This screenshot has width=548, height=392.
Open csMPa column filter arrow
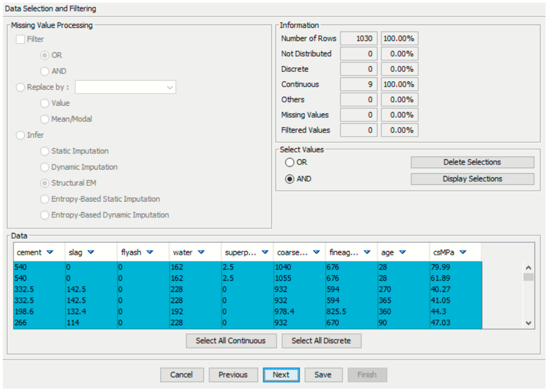coord(463,252)
